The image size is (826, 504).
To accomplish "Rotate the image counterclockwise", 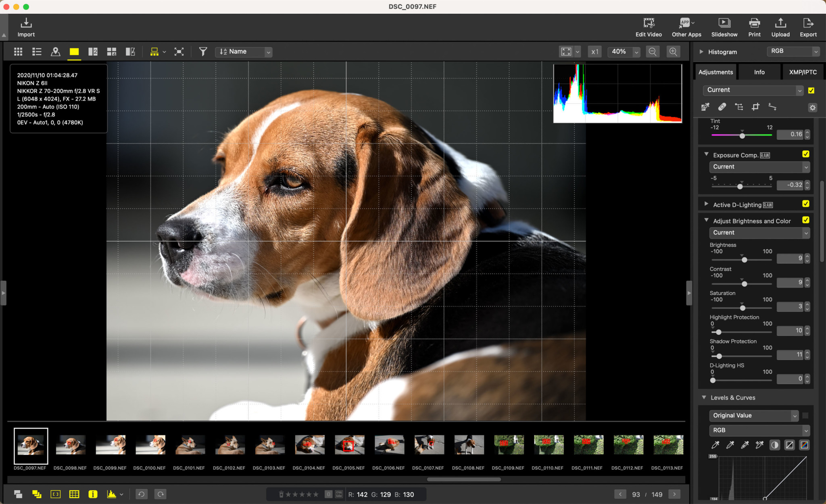I will pos(141,494).
